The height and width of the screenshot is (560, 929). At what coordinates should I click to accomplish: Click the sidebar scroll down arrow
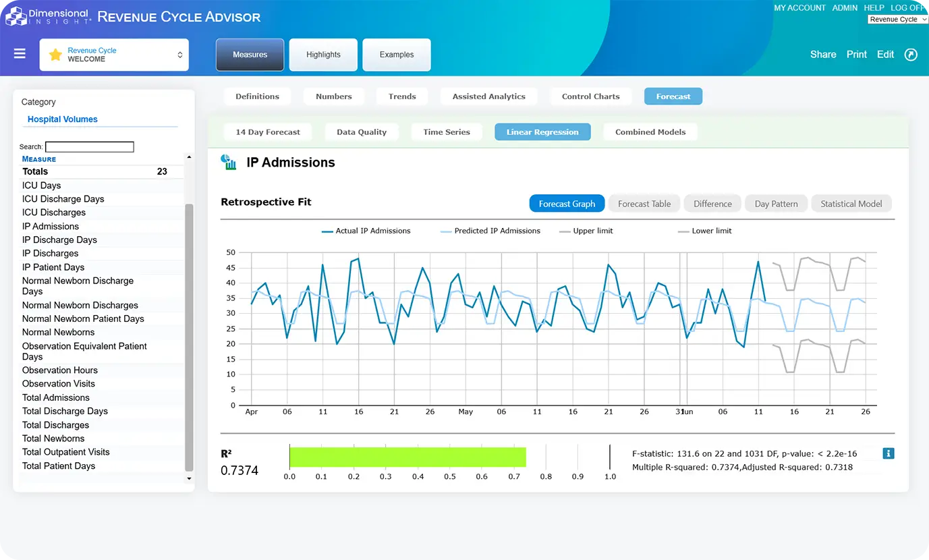click(189, 478)
